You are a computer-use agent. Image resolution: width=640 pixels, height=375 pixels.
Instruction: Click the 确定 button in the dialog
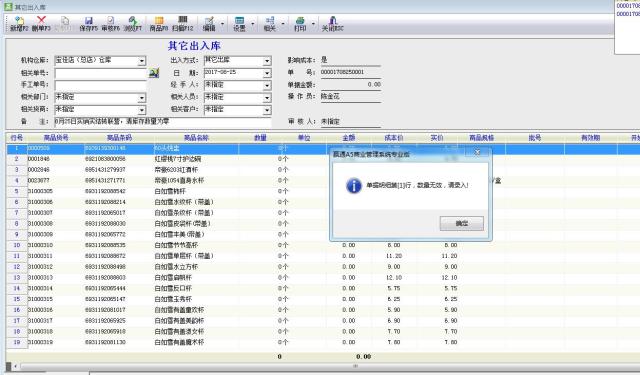(462, 224)
